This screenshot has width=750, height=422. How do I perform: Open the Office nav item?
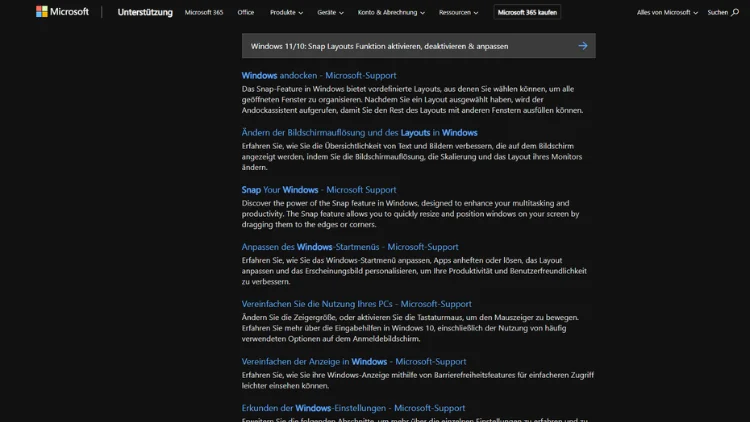pyautogui.click(x=246, y=12)
